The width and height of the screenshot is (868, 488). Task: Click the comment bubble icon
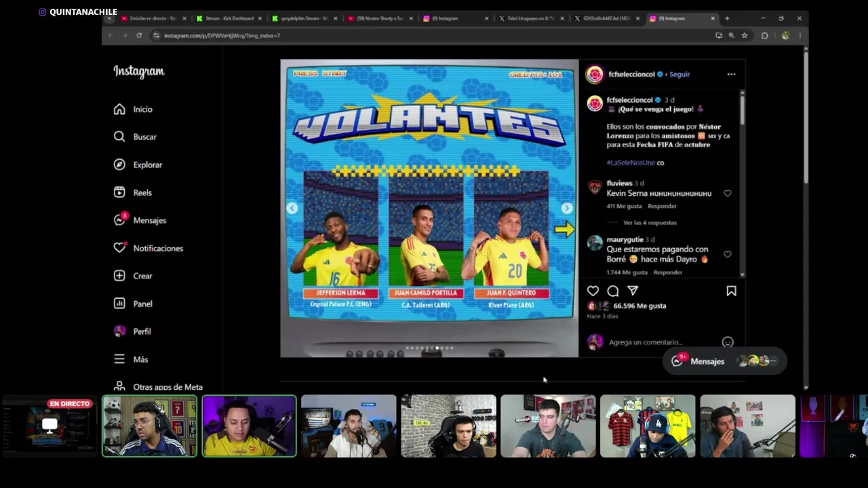tap(613, 291)
